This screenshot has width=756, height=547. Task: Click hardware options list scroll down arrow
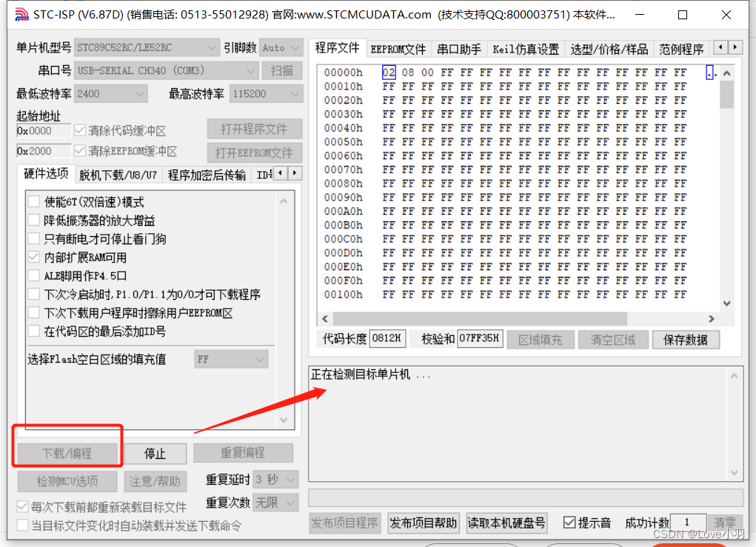[x=284, y=419]
